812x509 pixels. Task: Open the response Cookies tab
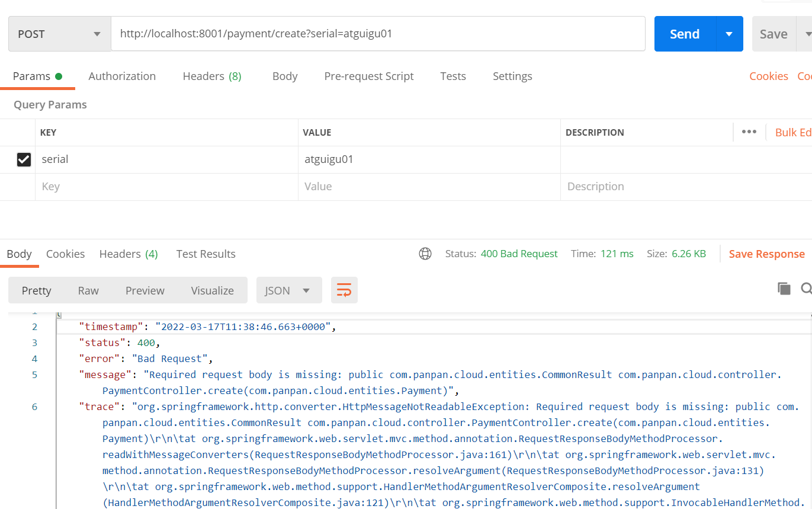65,254
